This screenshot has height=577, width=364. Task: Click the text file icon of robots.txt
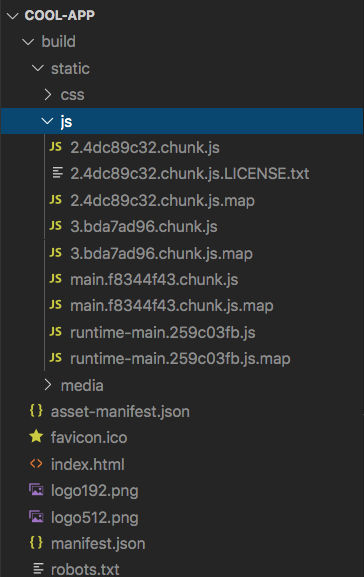38,569
